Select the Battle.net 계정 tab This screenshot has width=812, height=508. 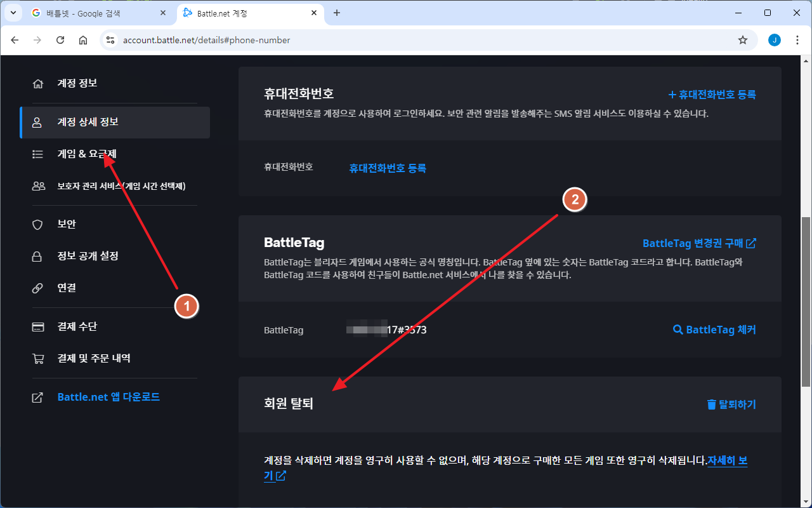(x=251, y=13)
